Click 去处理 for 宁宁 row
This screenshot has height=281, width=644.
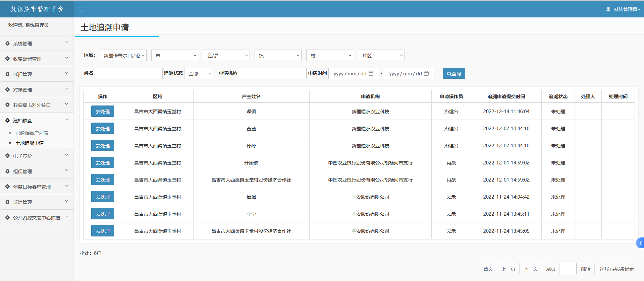coord(103,214)
